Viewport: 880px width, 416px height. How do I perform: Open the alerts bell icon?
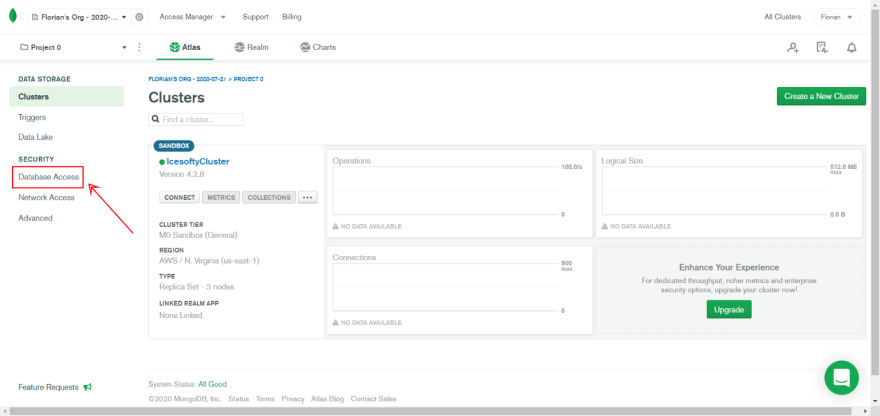[851, 48]
